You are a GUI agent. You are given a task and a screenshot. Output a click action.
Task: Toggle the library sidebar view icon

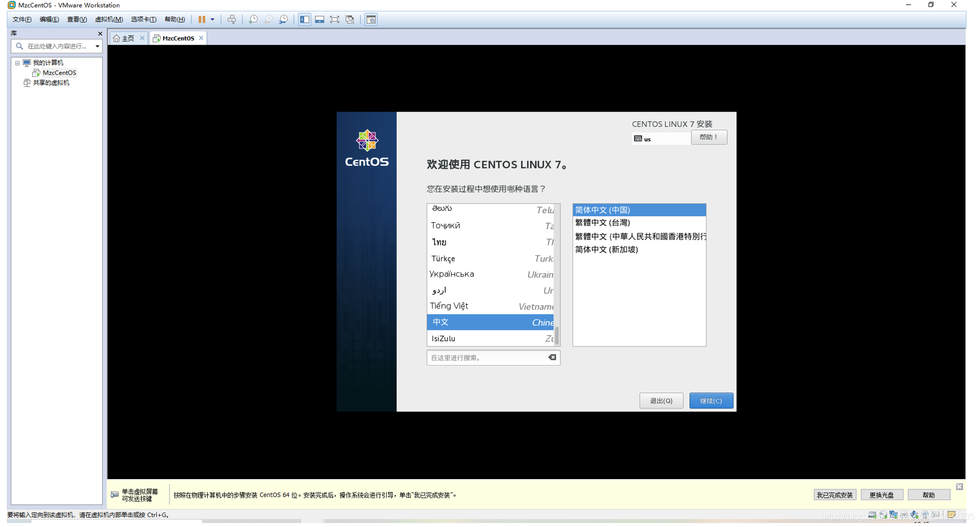pos(304,19)
